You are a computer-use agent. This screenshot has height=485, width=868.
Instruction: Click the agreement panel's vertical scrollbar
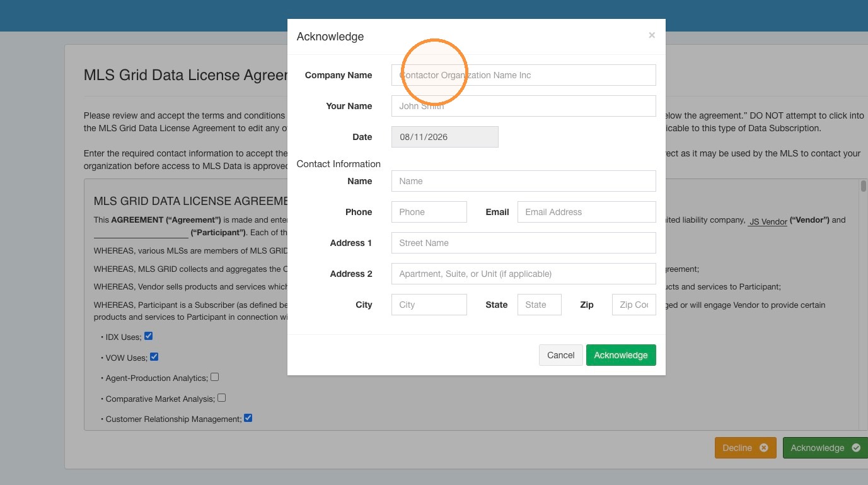pyautogui.click(x=863, y=305)
